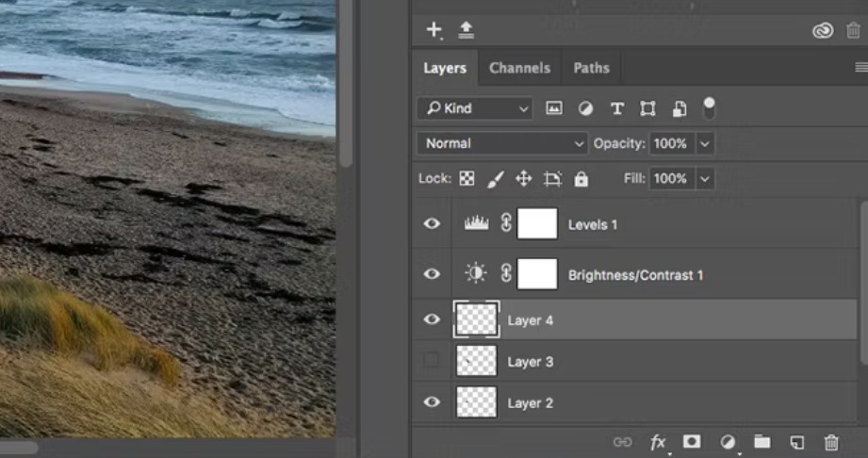Delete layer using the trash icon

[831, 442]
